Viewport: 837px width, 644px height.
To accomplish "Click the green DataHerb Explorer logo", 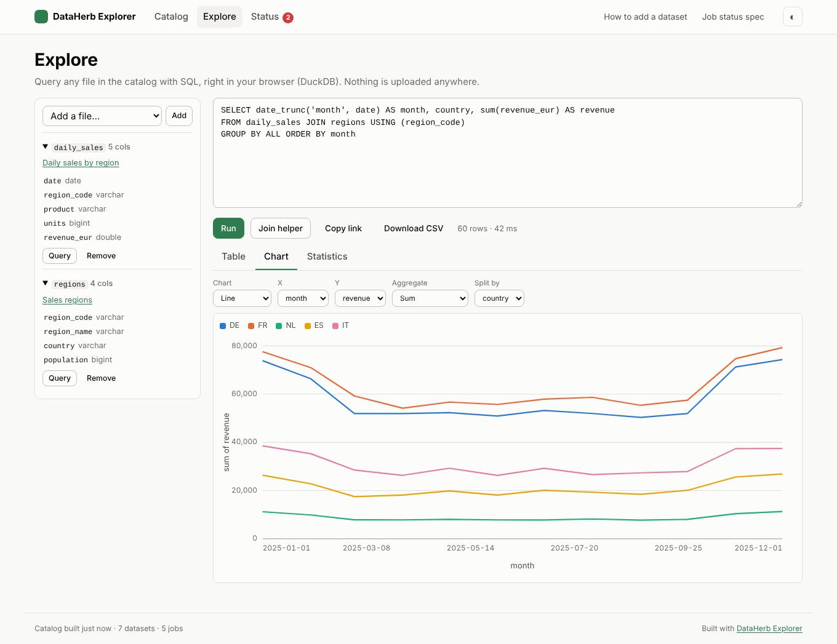I will [41, 17].
